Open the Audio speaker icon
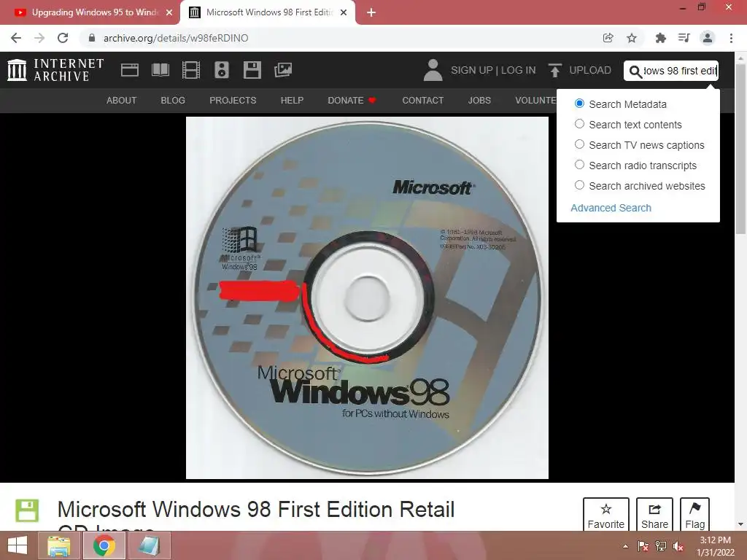 click(x=222, y=70)
